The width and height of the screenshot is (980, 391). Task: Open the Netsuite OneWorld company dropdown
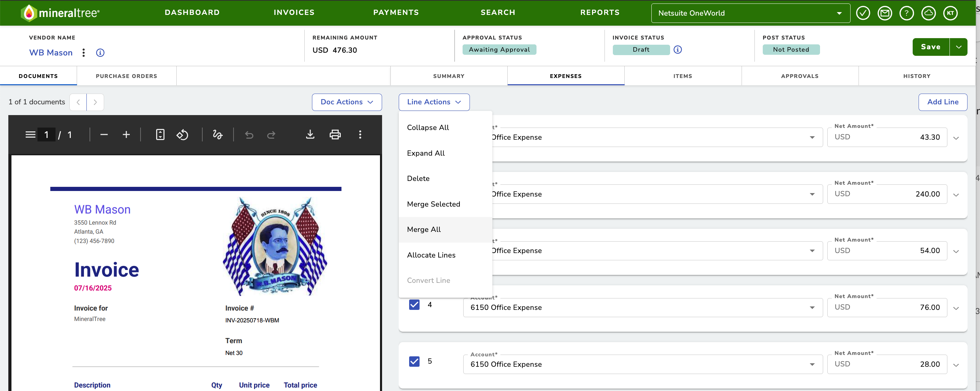coord(750,13)
